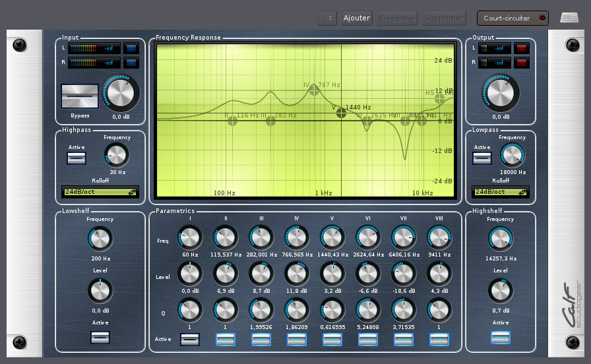Open the Highpass Rolloff 24dB/oct dropdown

tap(100, 192)
